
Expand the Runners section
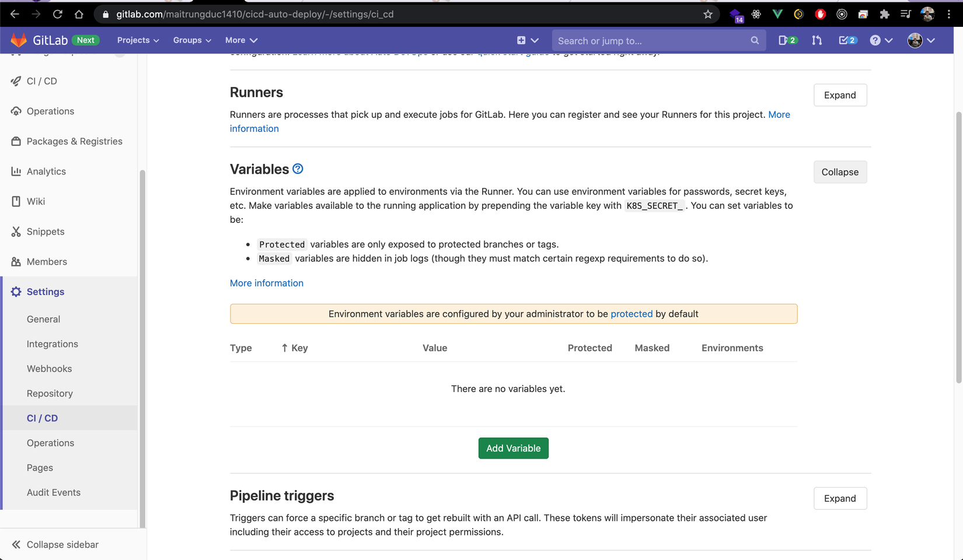840,95
